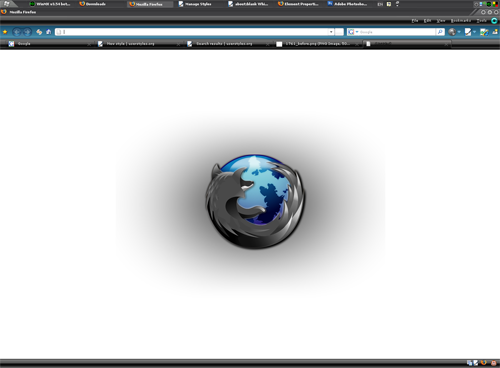Image resolution: width=500 pixels, height=368 pixels.
Task: Click the Stylish status bar icon
Action: 476,363
